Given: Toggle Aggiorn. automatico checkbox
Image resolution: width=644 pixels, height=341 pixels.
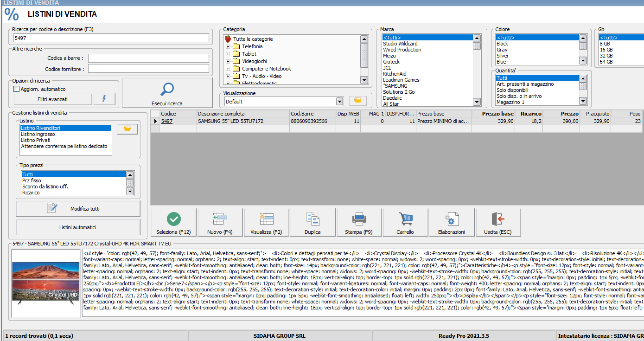Looking at the screenshot, I should [x=17, y=89].
